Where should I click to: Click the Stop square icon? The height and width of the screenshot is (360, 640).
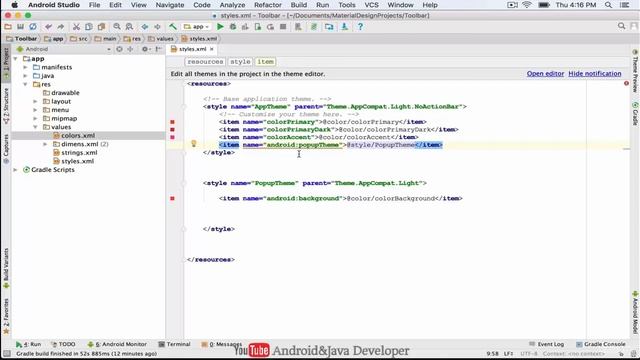(283, 27)
